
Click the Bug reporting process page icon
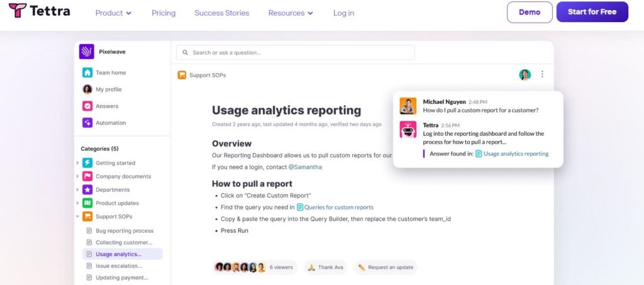(x=89, y=231)
